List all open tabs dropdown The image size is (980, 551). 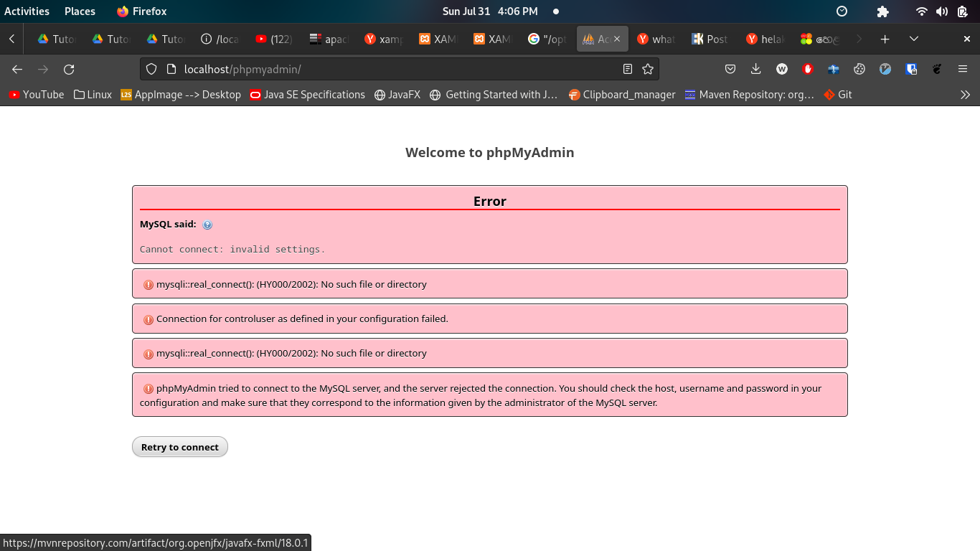click(914, 39)
